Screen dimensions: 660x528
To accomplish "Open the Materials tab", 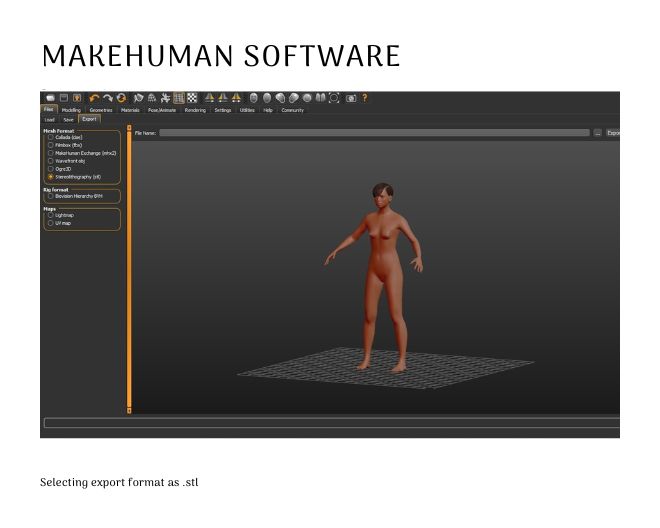I will [130, 110].
